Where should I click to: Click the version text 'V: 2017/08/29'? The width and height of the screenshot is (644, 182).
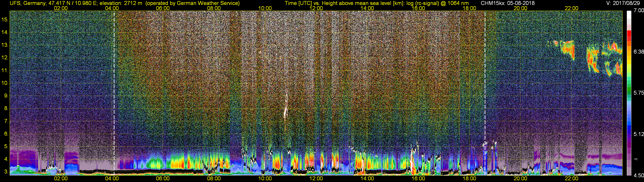pyautogui.click(x=623, y=3)
